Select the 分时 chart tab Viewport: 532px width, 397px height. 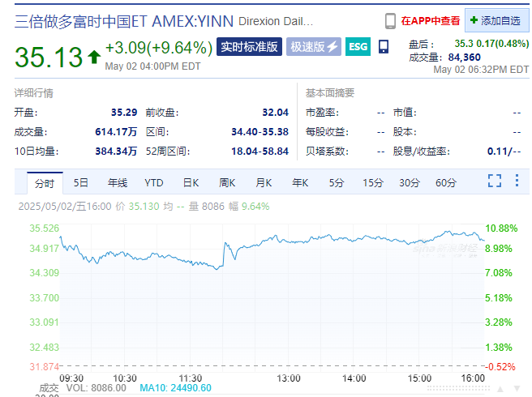(x=44, y=182)
